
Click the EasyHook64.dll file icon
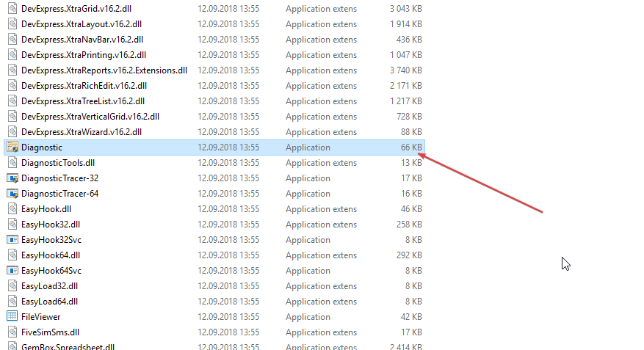(x=12, y=255)
